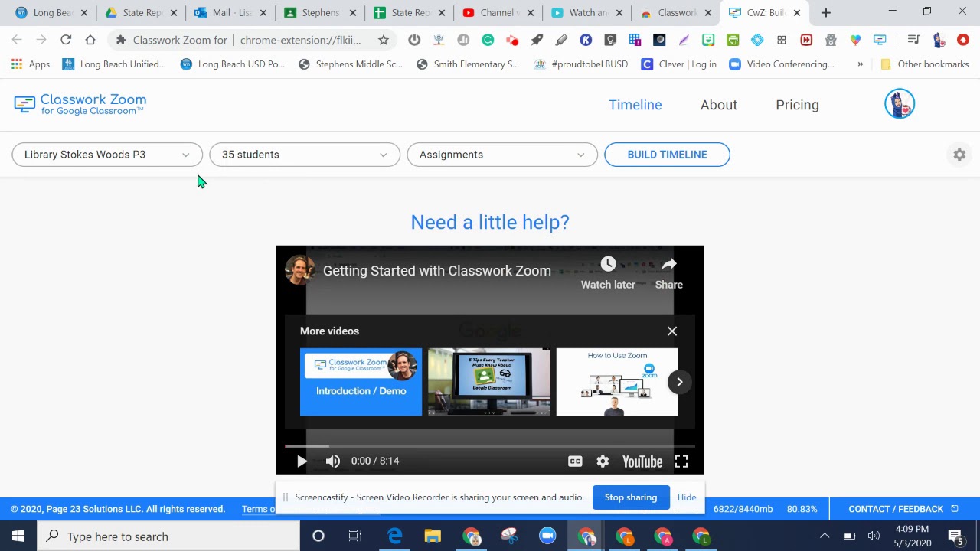
Task: Open the How to Use Zoom thumbnail
Action: [617, 382]
